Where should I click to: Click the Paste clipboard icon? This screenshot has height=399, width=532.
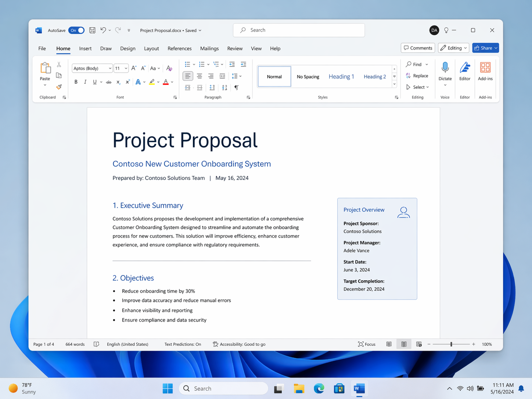point(45,68)
